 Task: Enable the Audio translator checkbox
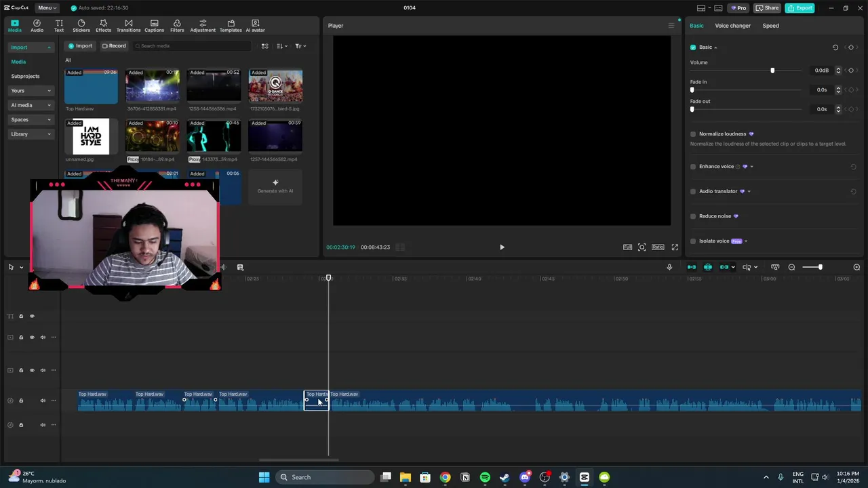693,192
